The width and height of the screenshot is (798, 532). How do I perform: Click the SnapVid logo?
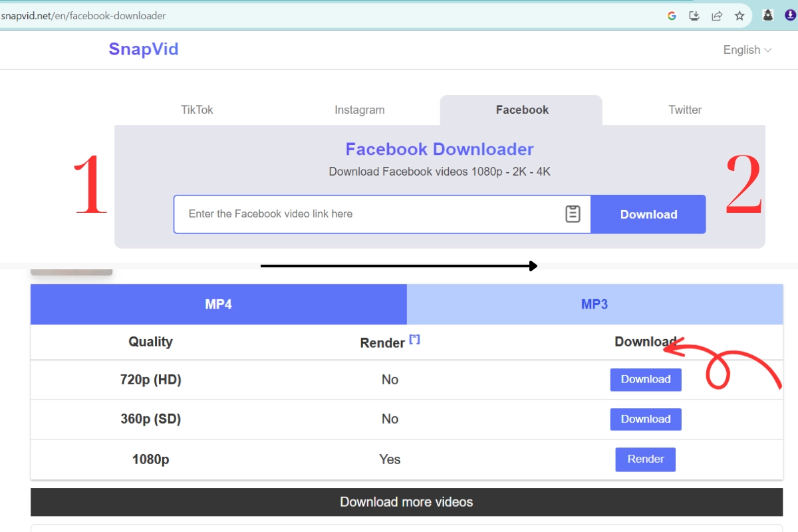coord(143,49)
